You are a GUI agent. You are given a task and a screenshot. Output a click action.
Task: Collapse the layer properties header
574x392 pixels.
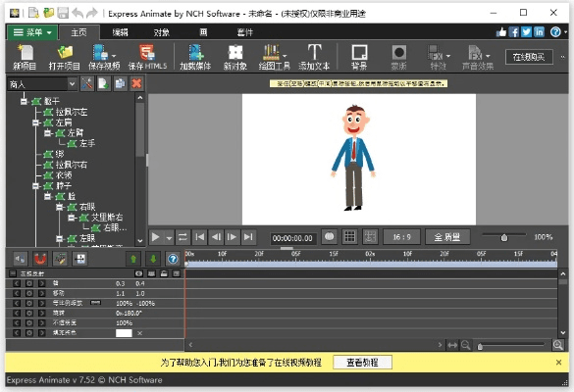13,273
